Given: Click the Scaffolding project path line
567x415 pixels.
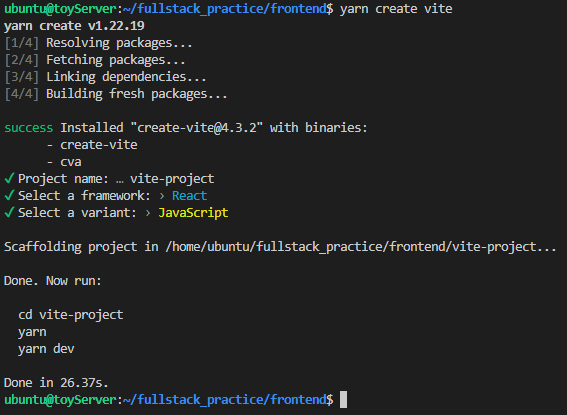Looking at the screenshot, I should click(x=280, y=247).
